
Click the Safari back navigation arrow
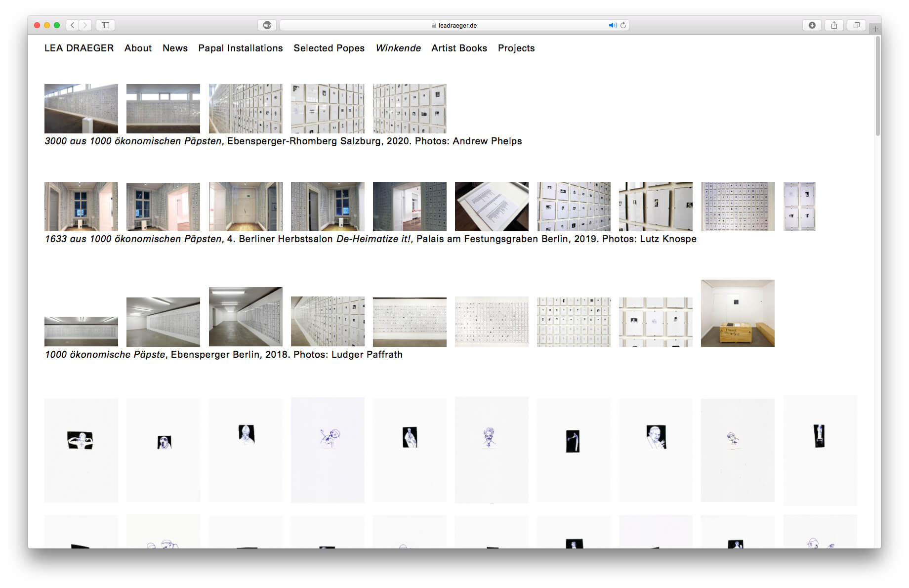[x=73, y=25]
